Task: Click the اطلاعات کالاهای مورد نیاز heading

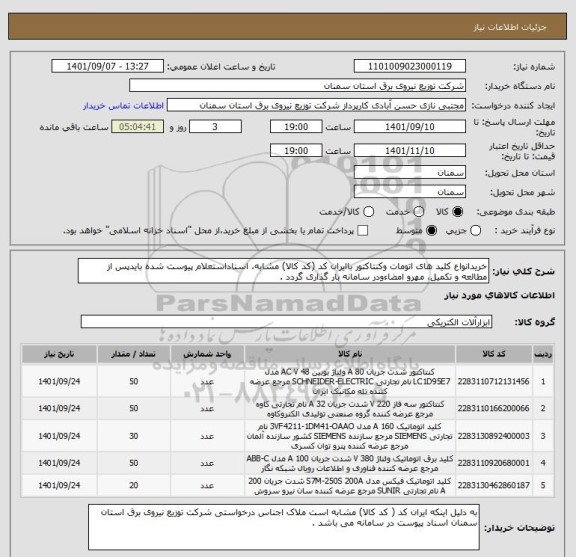Action: click(500, 296)
